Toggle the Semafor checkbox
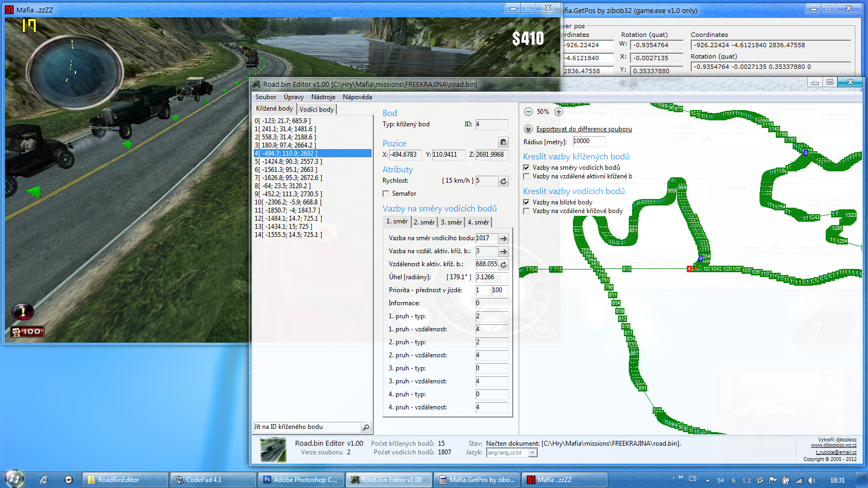The height and width of the screenshot is (488, 868). click(386, 194)
